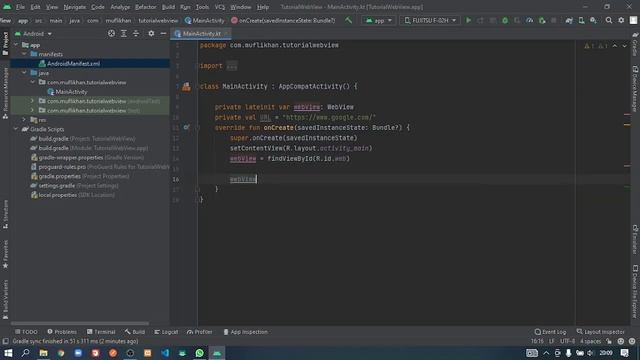This screenshot has width=640, height=360.
Task: Click the override gutter icon near onCreate
Action: (x=186, y=127)
